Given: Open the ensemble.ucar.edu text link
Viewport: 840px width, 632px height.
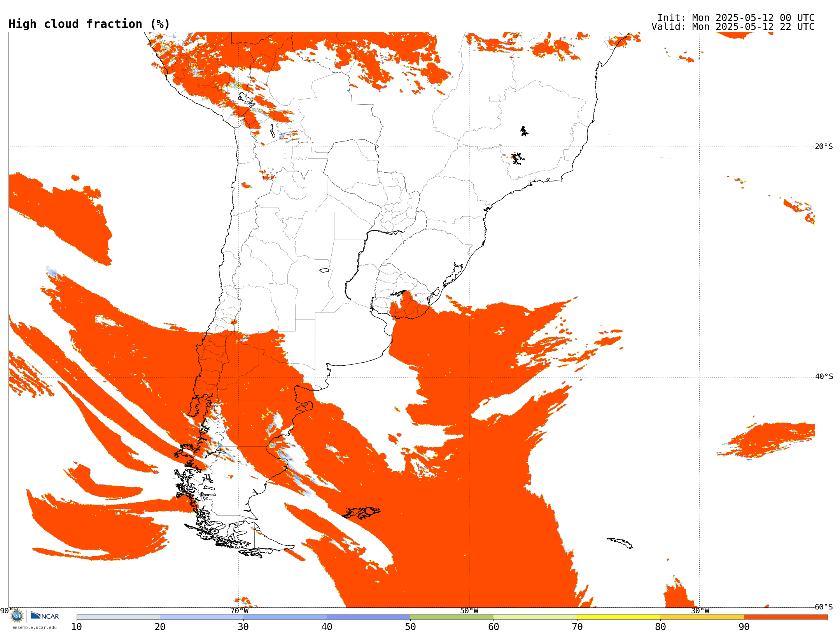Looking at the screenshot, I should (x=35, y=627).
